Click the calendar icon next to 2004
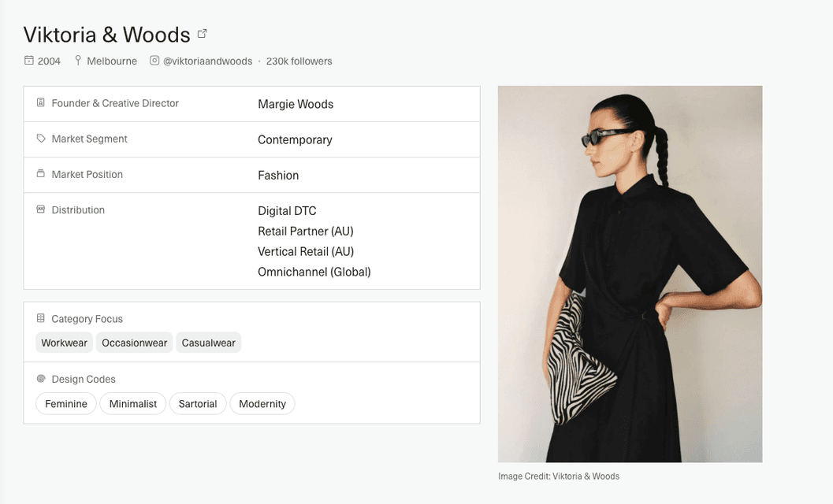Screen dimensions: 833x504 coord(28,61)
